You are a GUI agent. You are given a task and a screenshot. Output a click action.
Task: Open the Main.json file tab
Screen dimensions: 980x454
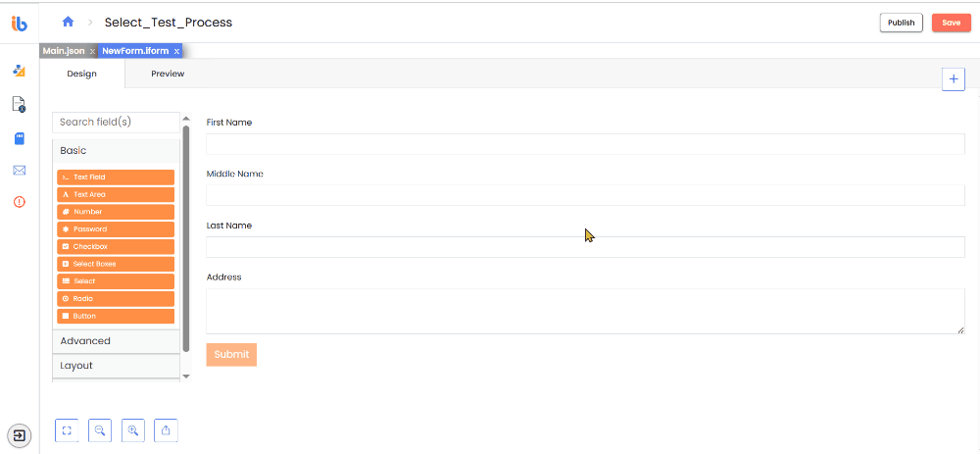pos(64,51)
